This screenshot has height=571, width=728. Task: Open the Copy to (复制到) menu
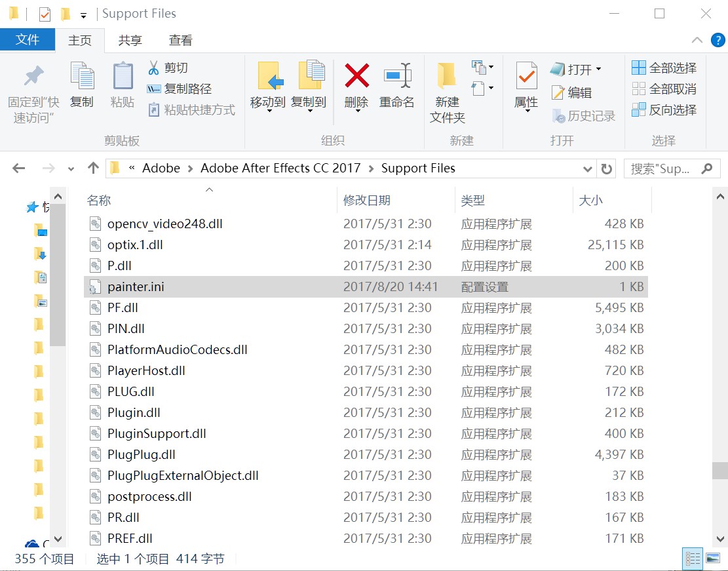pos(309,87)
